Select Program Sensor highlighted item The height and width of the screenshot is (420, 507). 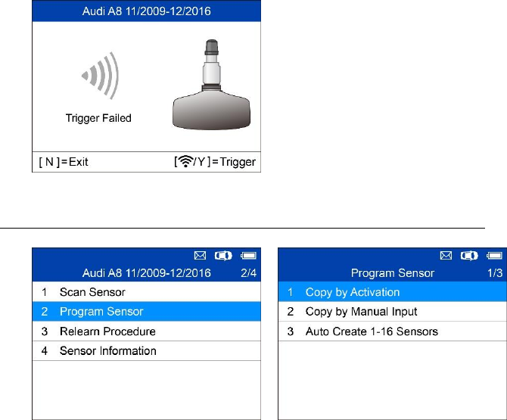tap(147, 311)
